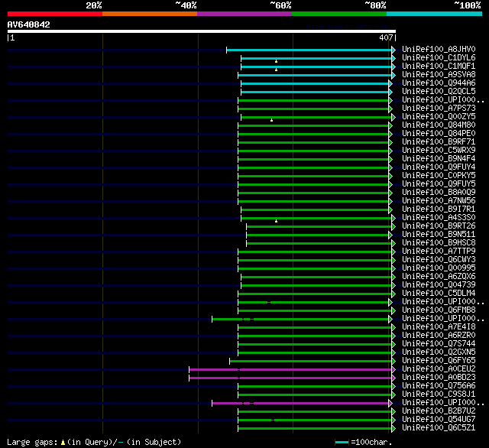
Task: Click the UniRef100_B9HSC8 label
Action: [x=439, y=243]
